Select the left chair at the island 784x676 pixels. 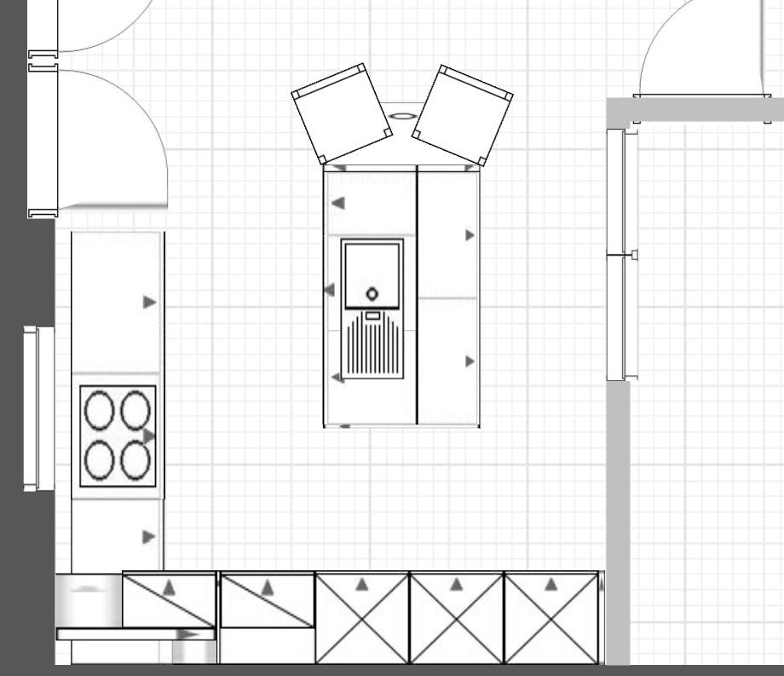[x=342, y=113]
